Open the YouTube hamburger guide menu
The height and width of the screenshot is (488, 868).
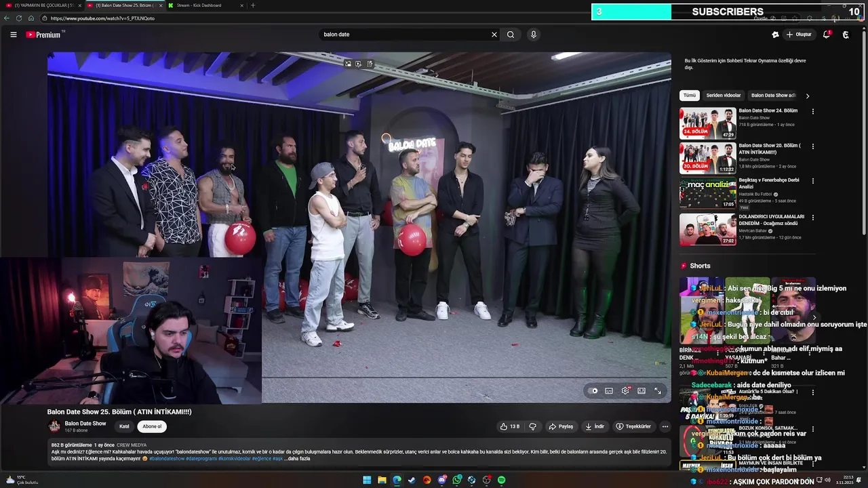coord(14,35)
